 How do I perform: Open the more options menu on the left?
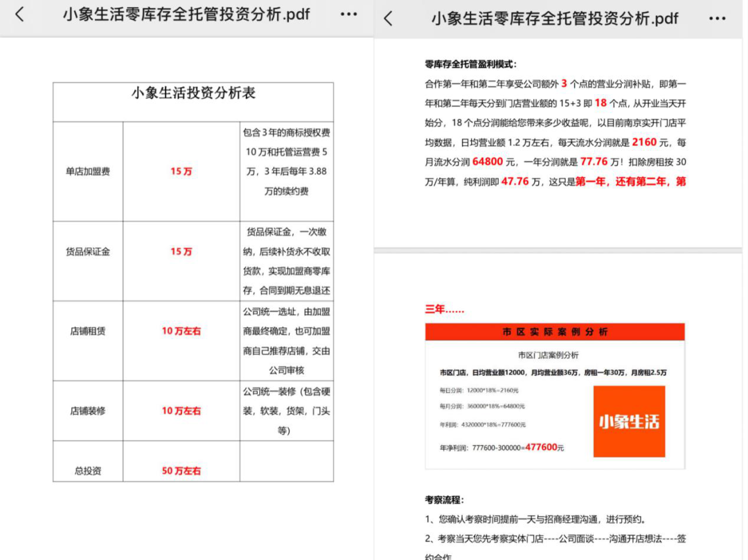(348, 14)
